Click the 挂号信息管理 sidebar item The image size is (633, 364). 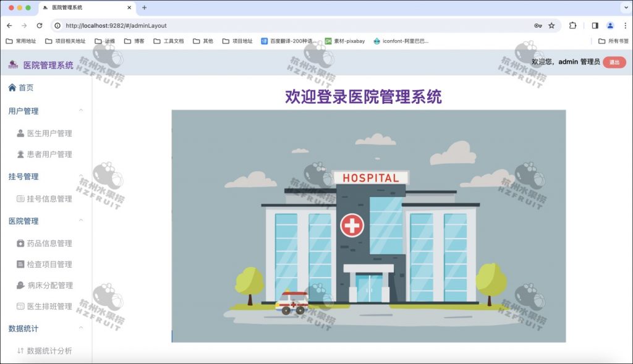pos(43,198)
